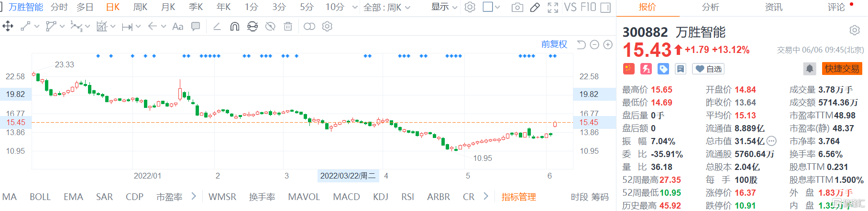This screenshot has height=211, width=868.
Task: Toggle the right sidebar panel icon
Action: [605, 7]
